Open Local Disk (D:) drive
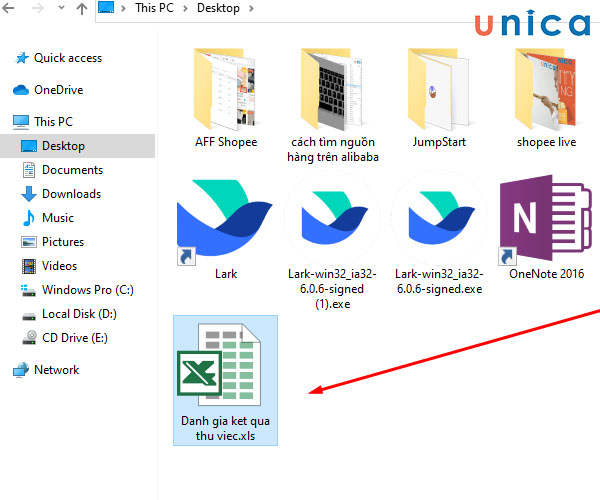Screen dimensions: 600x500 [x=79, y=314]
